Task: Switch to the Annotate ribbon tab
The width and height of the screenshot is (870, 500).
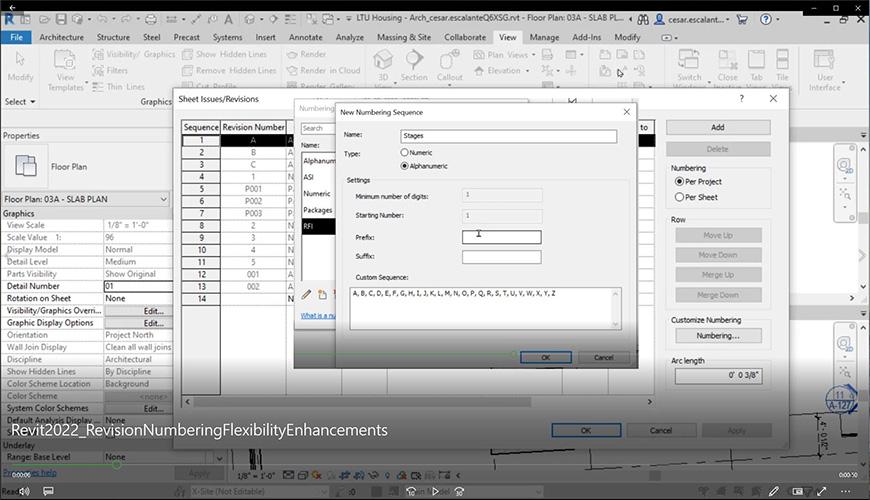Action: pos(305,37)
